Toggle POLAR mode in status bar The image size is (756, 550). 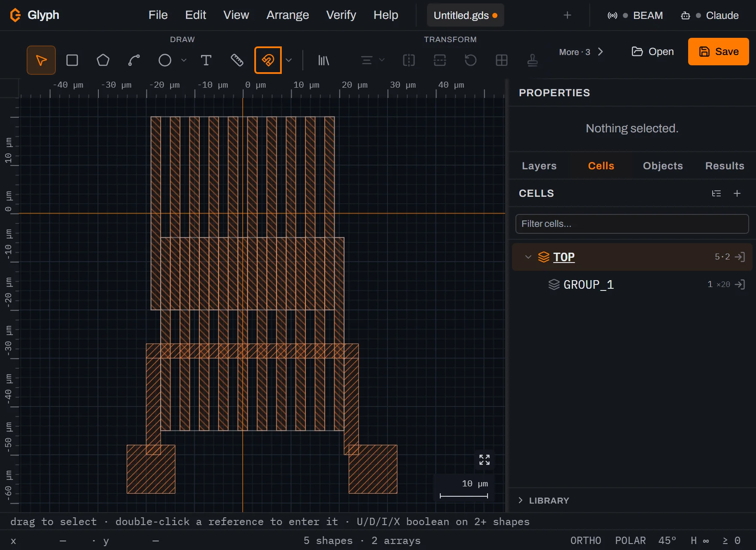point(631,541)
